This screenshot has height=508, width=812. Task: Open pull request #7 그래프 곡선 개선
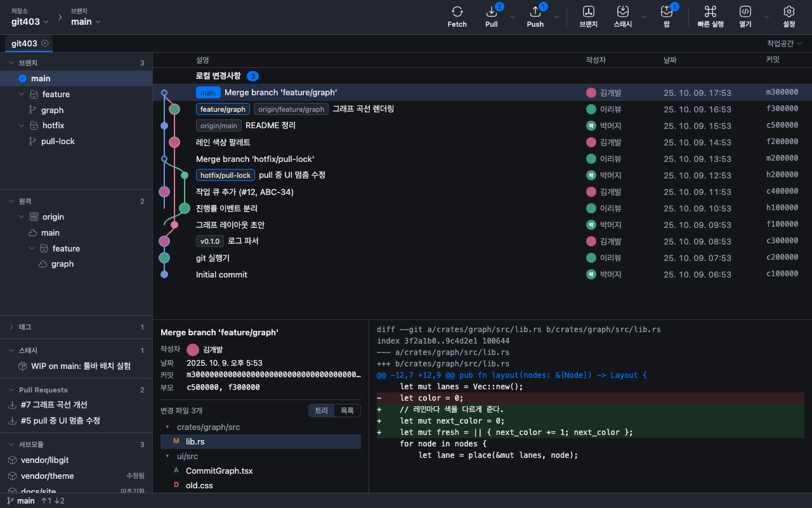(76, 404)
